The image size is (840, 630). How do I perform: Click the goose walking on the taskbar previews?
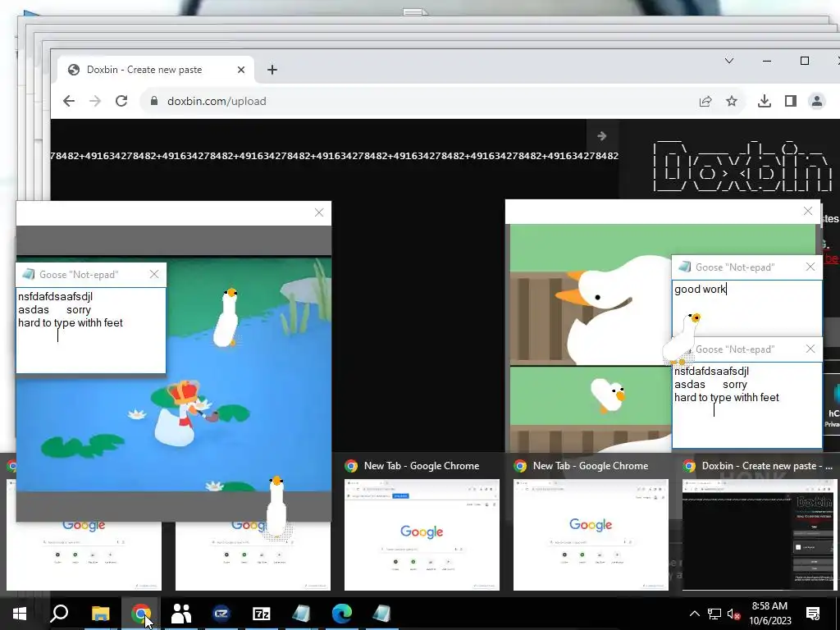point(277,506)
